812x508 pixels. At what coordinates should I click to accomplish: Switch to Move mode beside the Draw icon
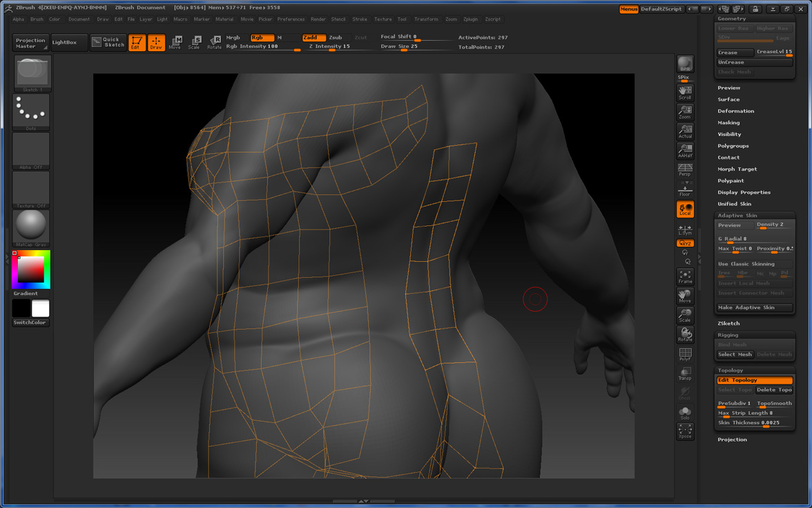[175, 43]
